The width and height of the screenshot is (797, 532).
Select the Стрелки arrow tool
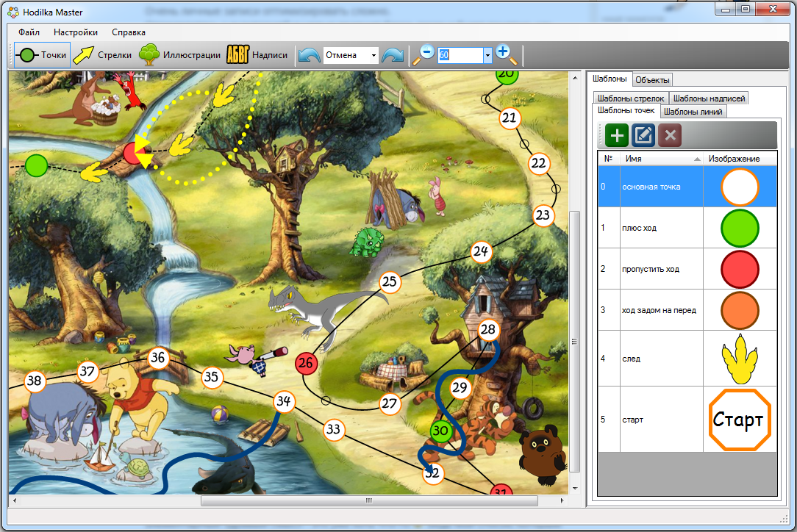pos(102,55)
